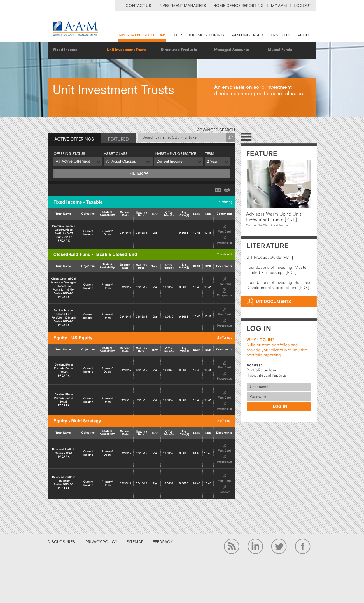The width and height of the screenshot is (364, 603).
Task: Open Fact Card PDF for Tactical Income Closed-End
Action: 224,312
